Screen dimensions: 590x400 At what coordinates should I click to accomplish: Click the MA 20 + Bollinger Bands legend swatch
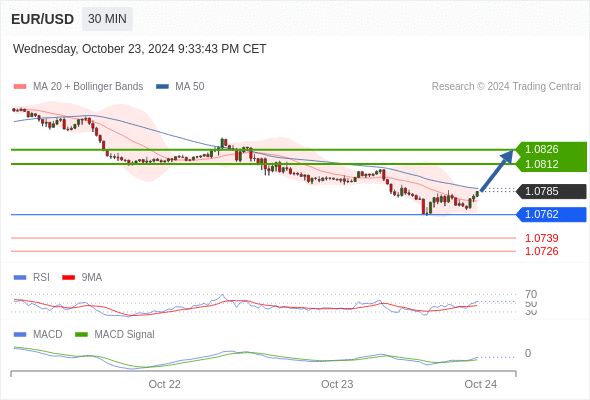pyautogui.click(x=20, y=87)
